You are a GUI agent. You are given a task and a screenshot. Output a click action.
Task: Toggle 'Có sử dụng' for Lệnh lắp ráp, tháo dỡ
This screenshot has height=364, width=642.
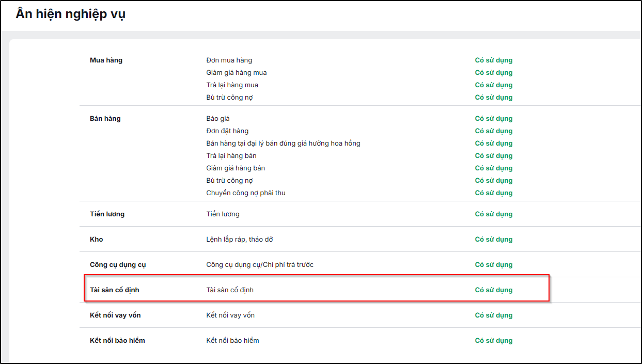[494, 240]
